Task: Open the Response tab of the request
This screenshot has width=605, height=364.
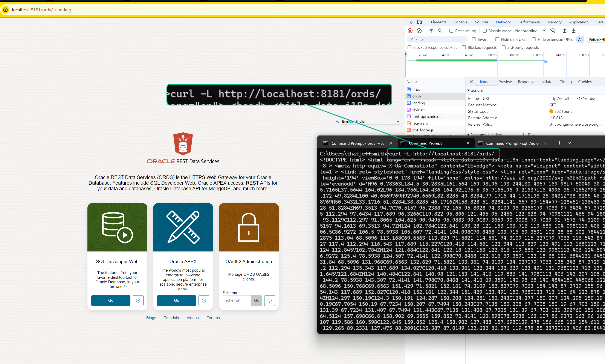Action: (526, 82)
